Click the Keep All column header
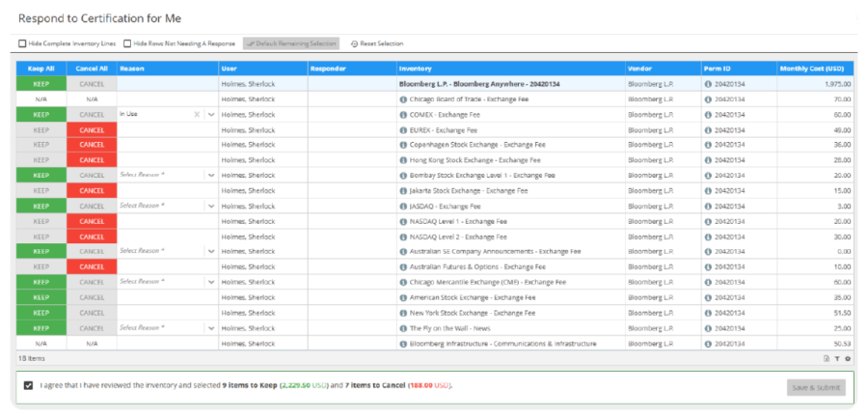 pos(41,69)
